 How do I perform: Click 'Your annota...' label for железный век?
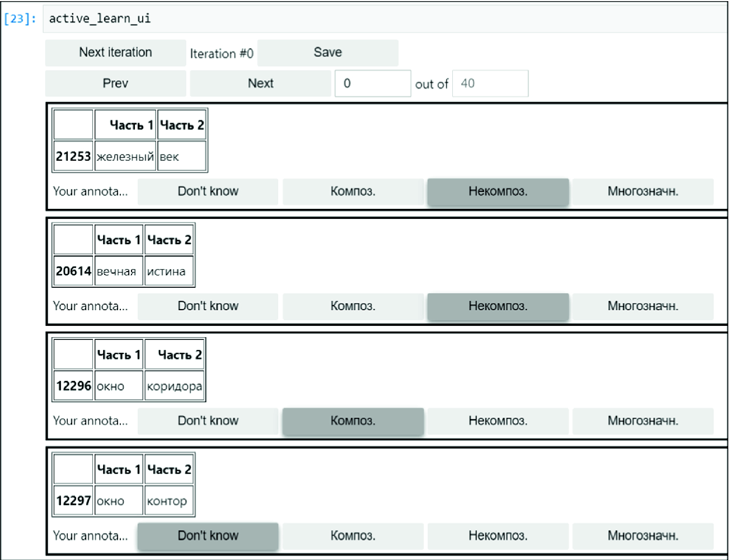(91, 192)
